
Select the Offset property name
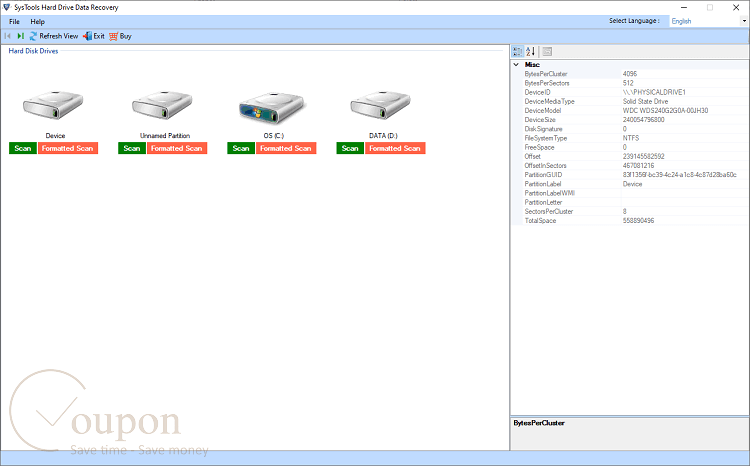[532, 156]
